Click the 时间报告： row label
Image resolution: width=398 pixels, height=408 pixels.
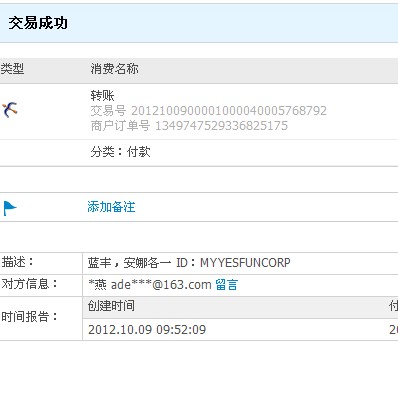(x=29, y=317)
